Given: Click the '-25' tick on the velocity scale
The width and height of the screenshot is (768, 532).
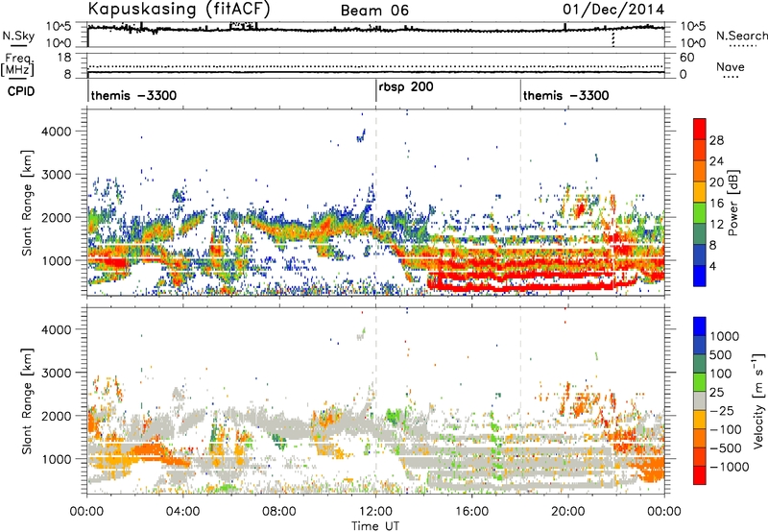Looking at the screenshot, I should pos(720,411).
